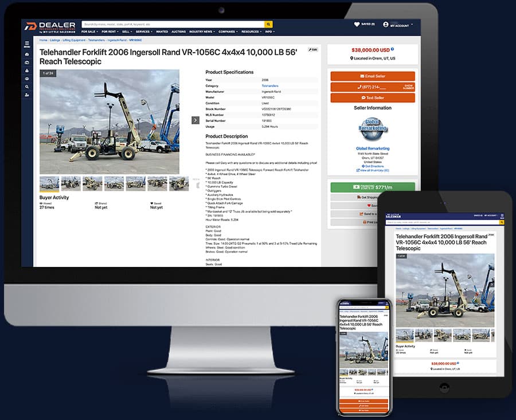516x420 pixels.
Task: Click the Dealer logo in the desktop header
Action: click(x=50, y=28)
